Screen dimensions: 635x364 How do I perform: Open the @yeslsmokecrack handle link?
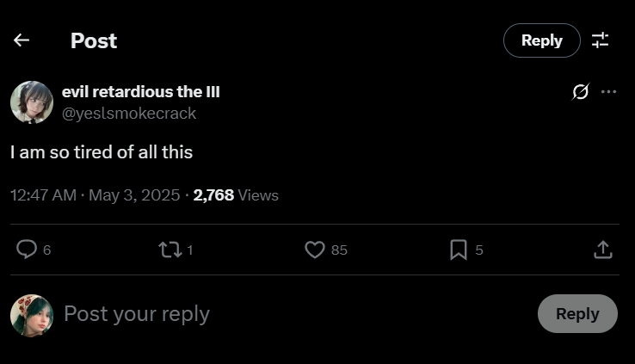(129, 114)
